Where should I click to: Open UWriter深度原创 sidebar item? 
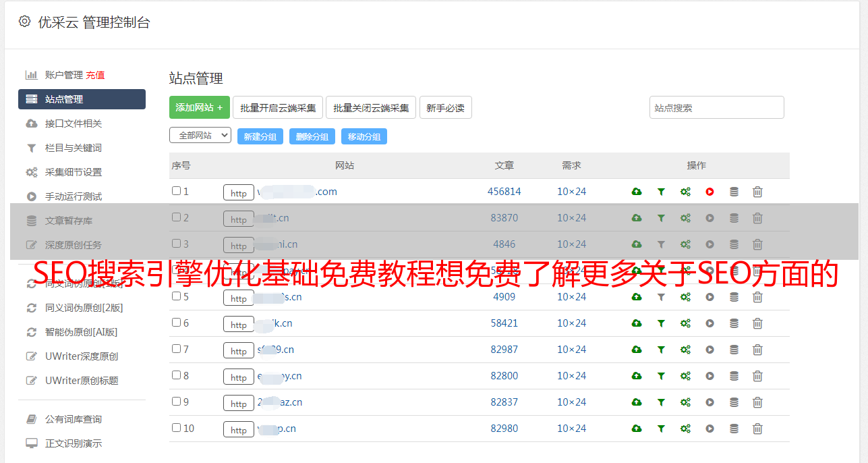coord(82,356)
